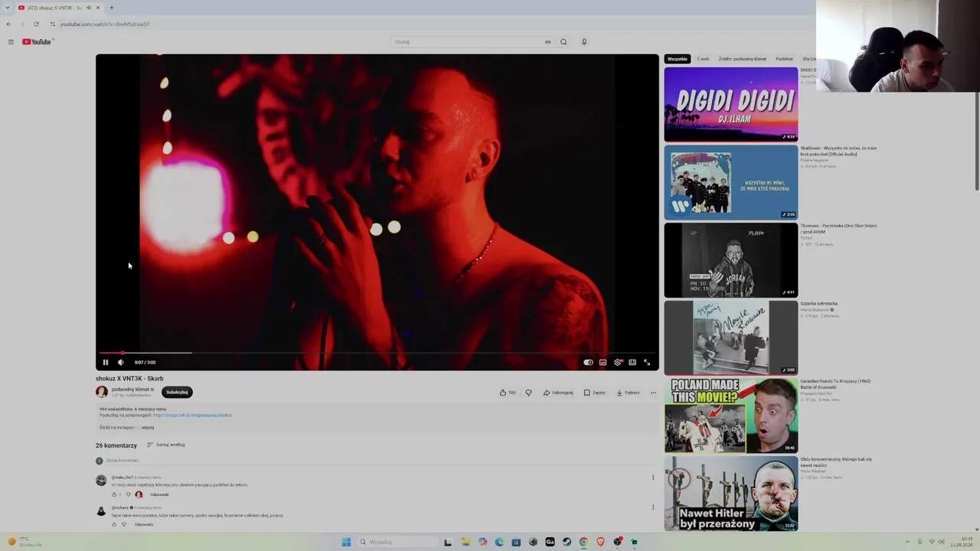980x551 pixels.
Task: Select the Wszystkie filter chip
Action: (x=678, y=59)
